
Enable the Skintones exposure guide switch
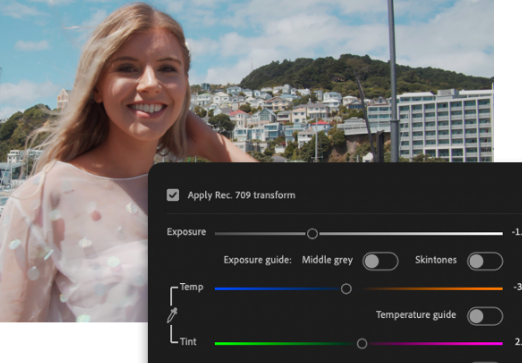(485, 261)
